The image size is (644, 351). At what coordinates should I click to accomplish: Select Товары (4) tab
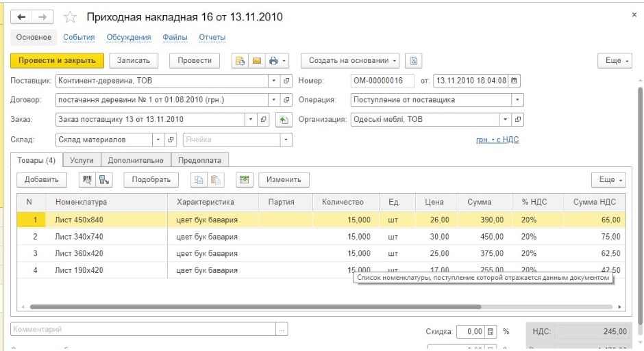[x=36, y=160]
